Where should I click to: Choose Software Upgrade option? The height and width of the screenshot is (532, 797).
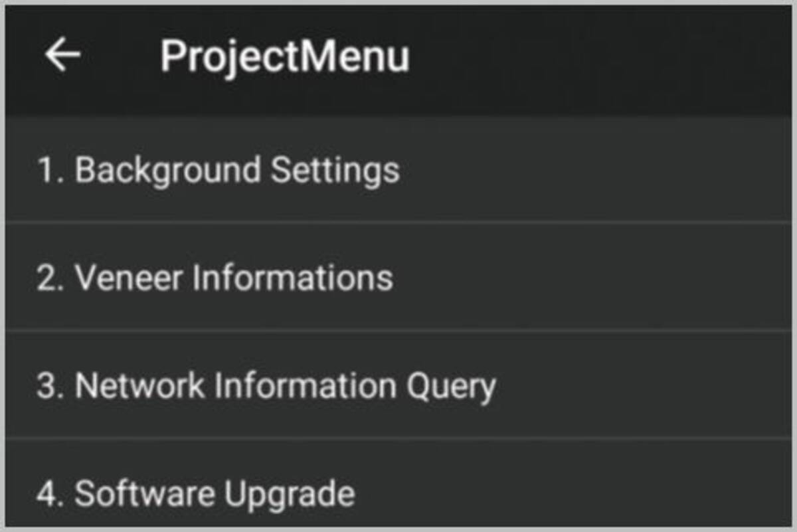pyautogui.click(x=398, y=484)
